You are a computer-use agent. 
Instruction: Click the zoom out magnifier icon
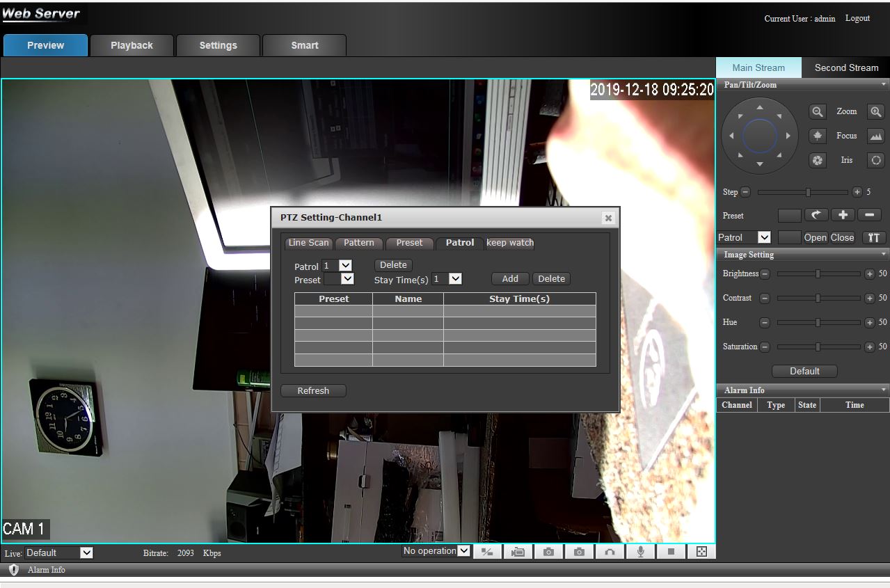tap(818, 111)
